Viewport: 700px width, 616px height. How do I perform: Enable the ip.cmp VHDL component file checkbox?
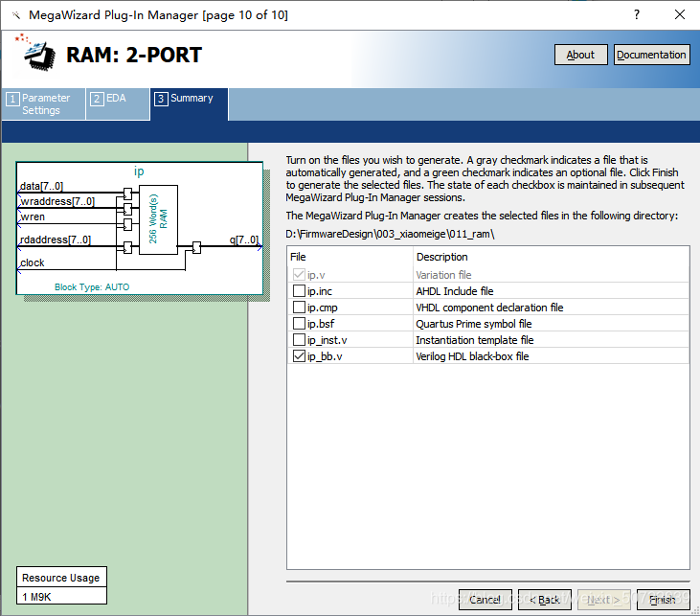[299, 308]
